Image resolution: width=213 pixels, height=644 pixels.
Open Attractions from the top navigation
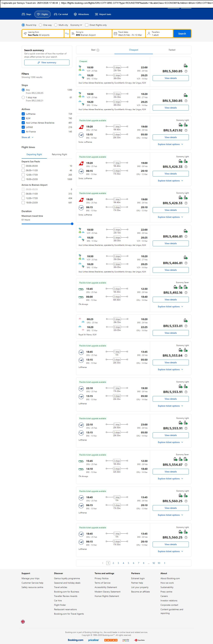[x=81, y=14]
